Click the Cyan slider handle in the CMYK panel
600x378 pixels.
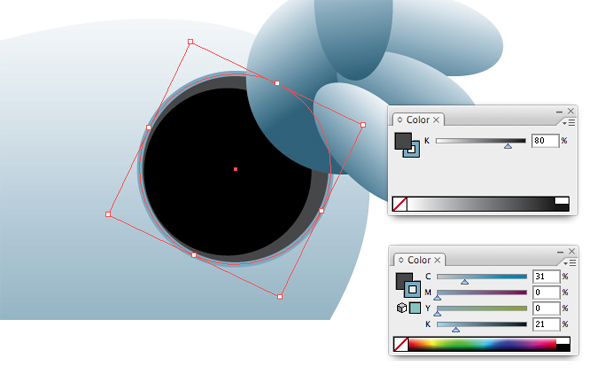coord(465,282)
